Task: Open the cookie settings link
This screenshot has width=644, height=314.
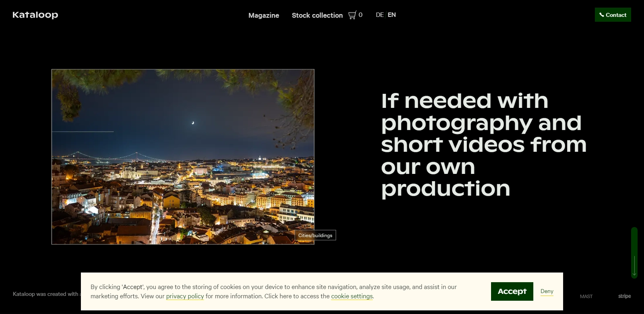Action: point(352,296)
